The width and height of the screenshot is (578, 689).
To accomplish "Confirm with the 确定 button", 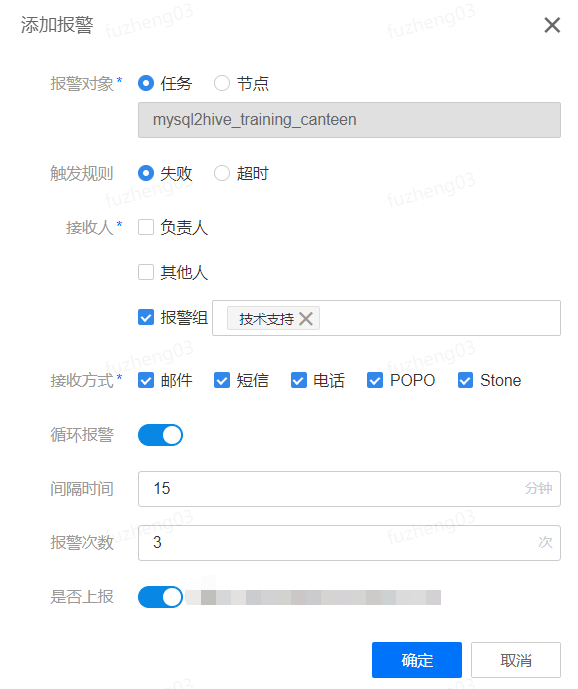I will [x=417, y=660].
